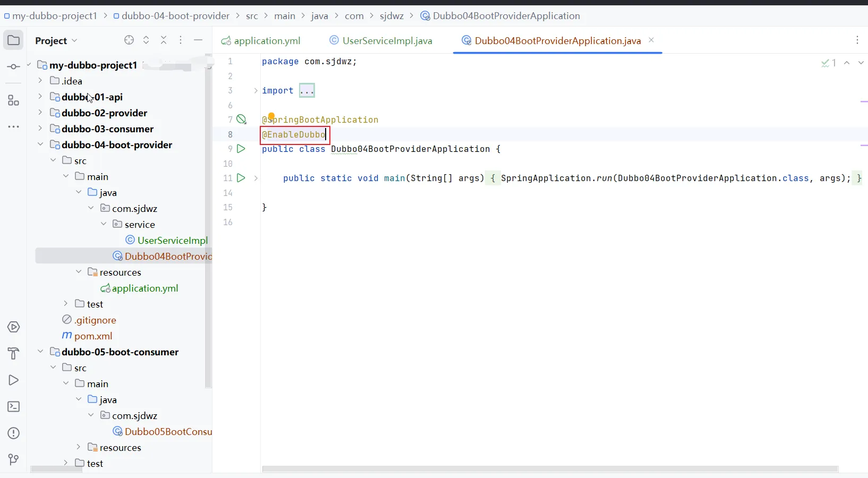Click inspections checkmark widget in editor

[829, 63]
